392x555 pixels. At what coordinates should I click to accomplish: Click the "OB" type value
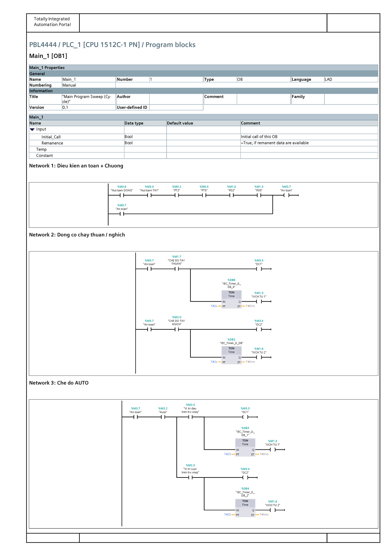coord(240,79)
